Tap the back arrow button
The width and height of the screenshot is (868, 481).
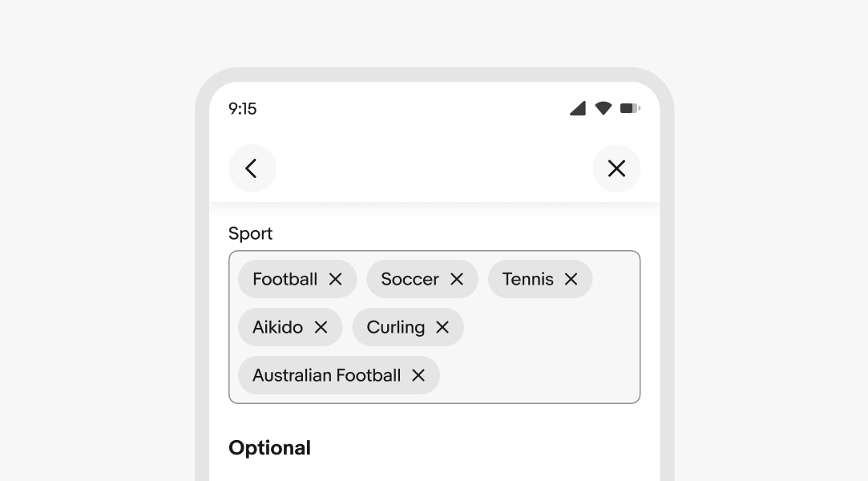point(252,168)
